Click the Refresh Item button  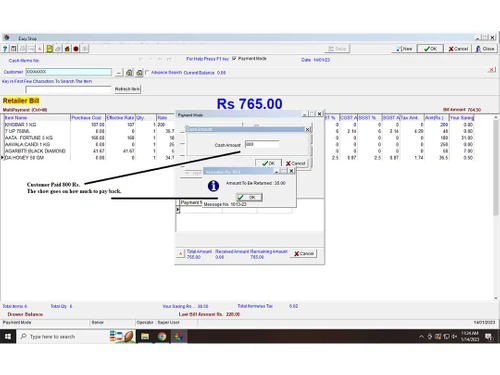[127, 89]
